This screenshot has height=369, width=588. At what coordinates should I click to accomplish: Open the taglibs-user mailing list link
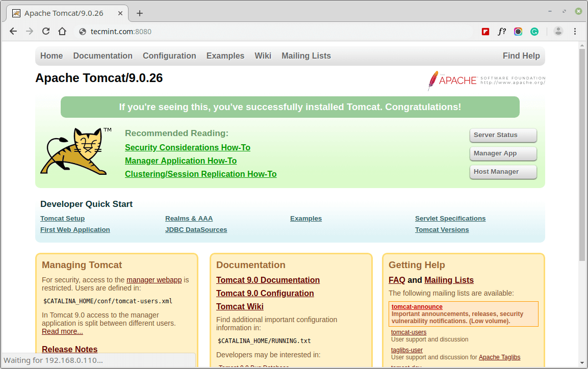click(x=407, y=350)
